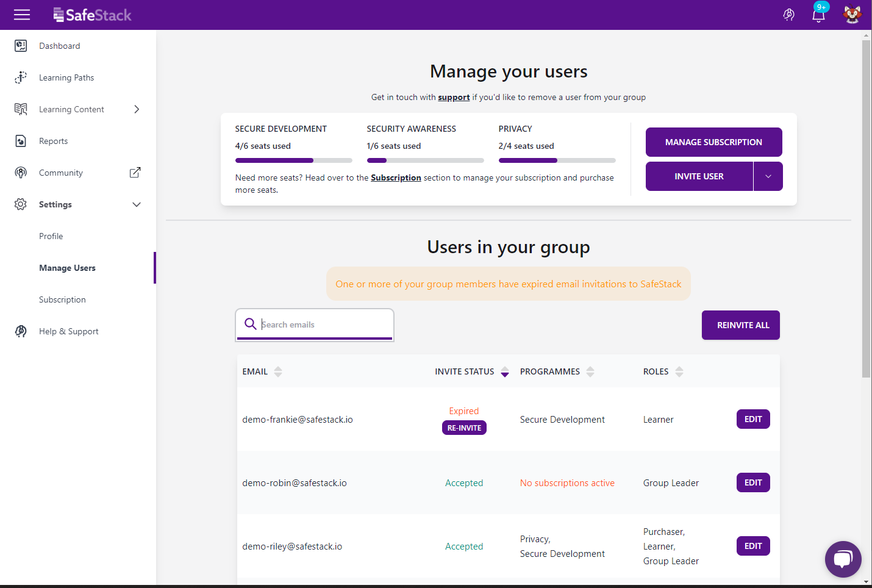Click the Community external link icon
Viewport: 872px width, 588px height.
pos(135,173)
